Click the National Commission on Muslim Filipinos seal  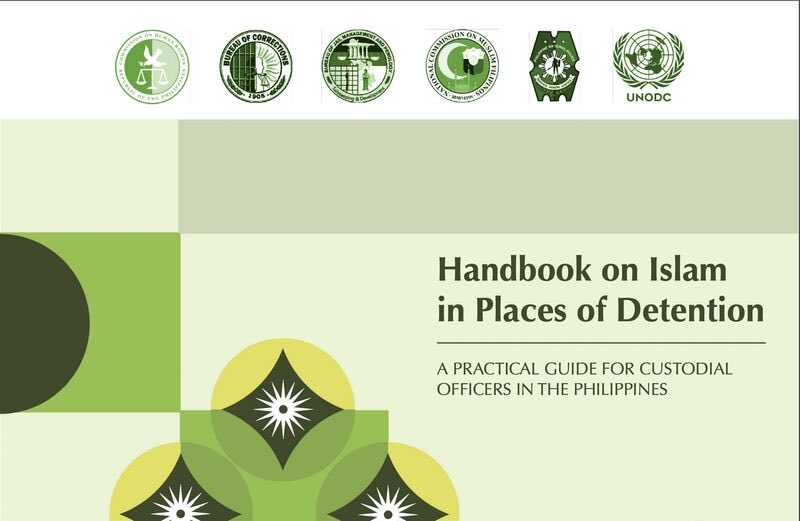[462, 66]
